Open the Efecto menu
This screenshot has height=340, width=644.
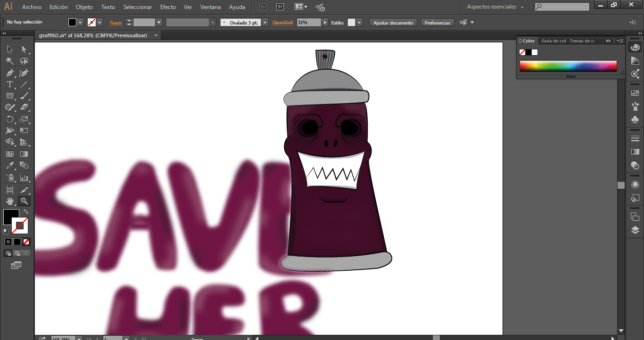(168, 7)
